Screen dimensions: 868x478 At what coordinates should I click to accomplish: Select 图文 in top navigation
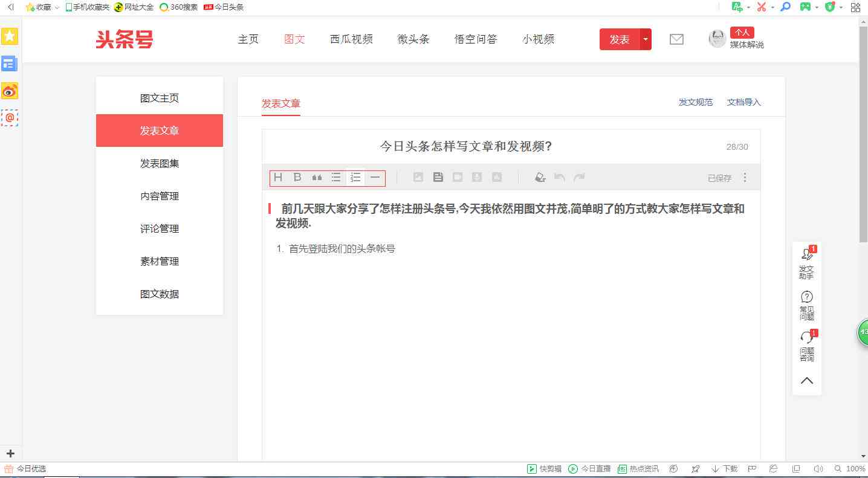pos(294,39)
